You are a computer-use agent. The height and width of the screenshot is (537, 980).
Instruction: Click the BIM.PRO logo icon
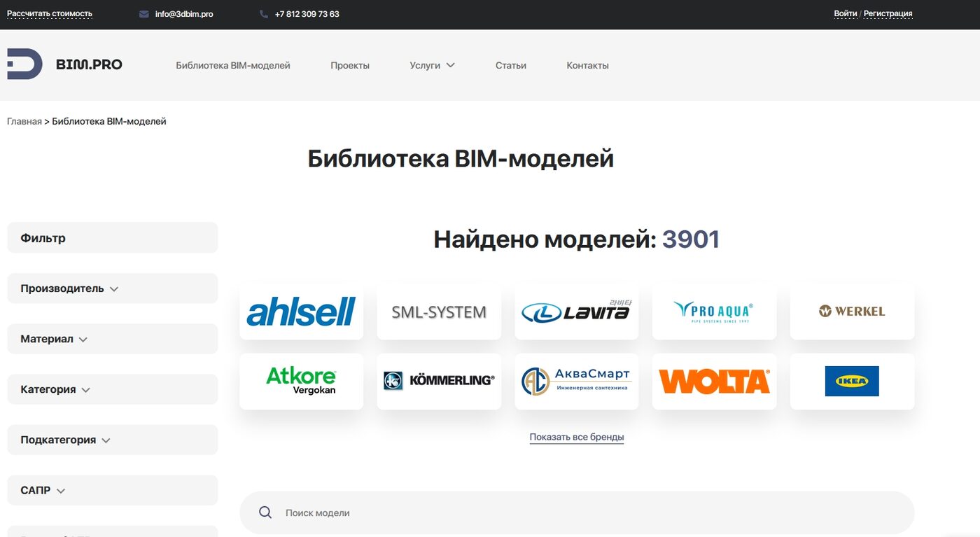click(24, 64)
